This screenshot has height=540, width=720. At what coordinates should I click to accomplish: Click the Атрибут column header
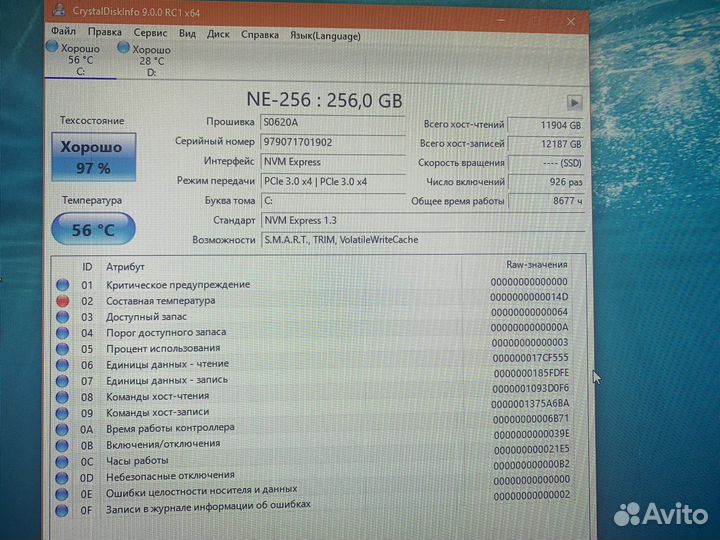pos(125,267)
